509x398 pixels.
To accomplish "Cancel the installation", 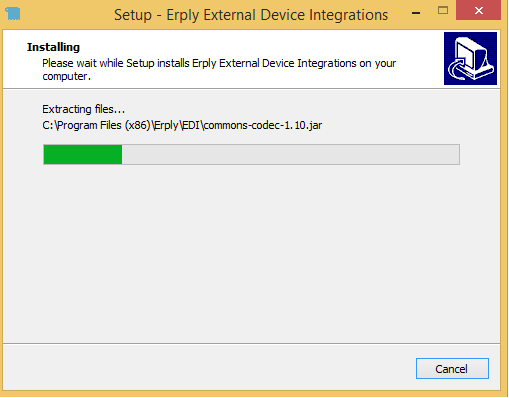I will (x=452, y=369).
